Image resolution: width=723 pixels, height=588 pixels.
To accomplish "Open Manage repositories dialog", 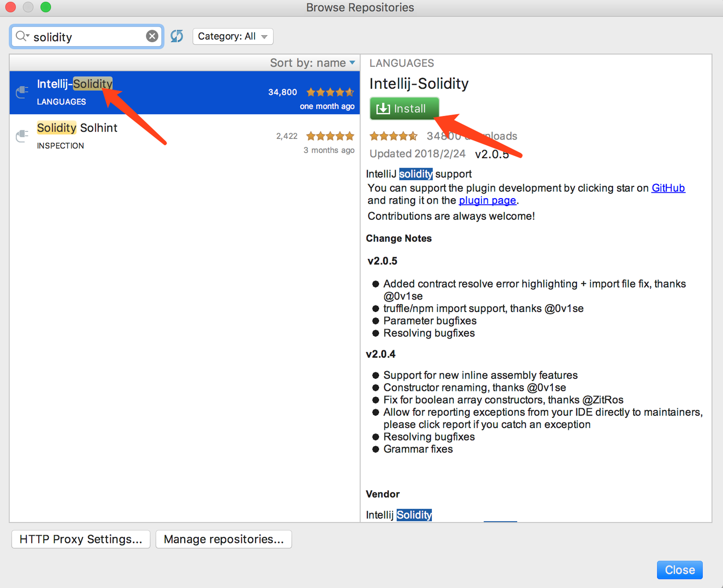I will [224, 539].
